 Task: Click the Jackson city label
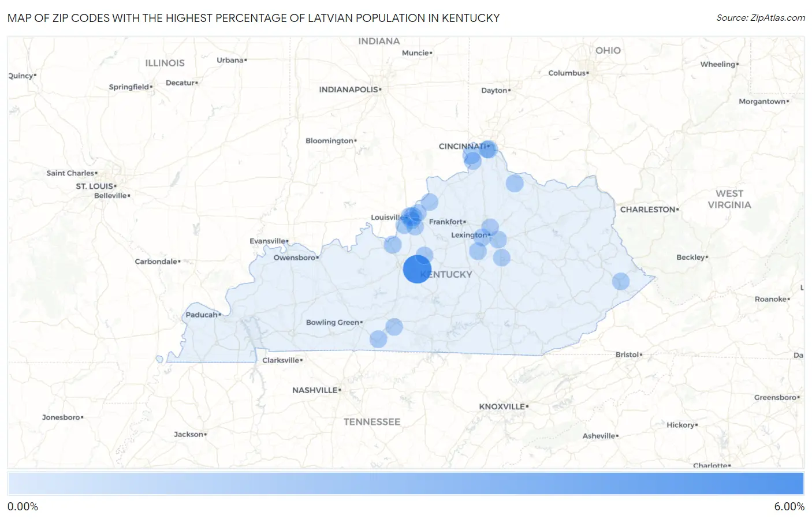tap(189, 434)
